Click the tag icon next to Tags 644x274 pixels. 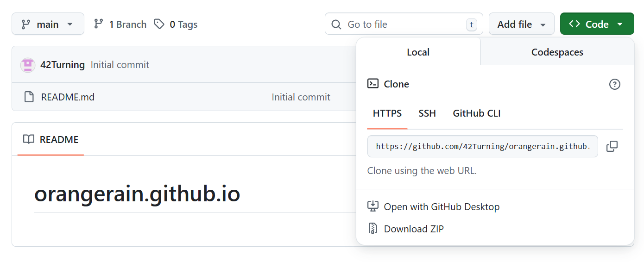[159, 24]
